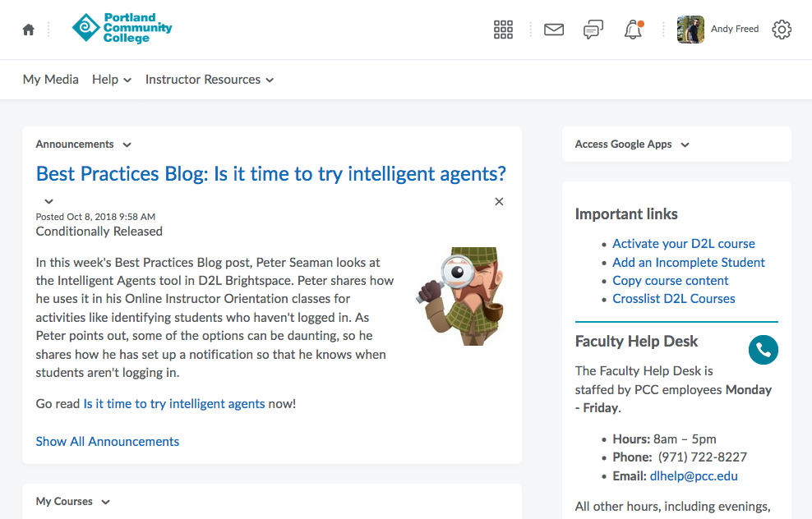Screen dimensions: 812x519
Task: Open the Access Google Apps dropdown
Action: click(685, 145)
